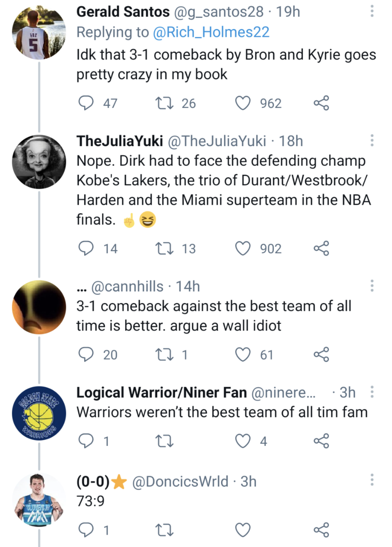Like Gerald Santos's tweet
The image size is (392, 547).
[x=243, y=103]
